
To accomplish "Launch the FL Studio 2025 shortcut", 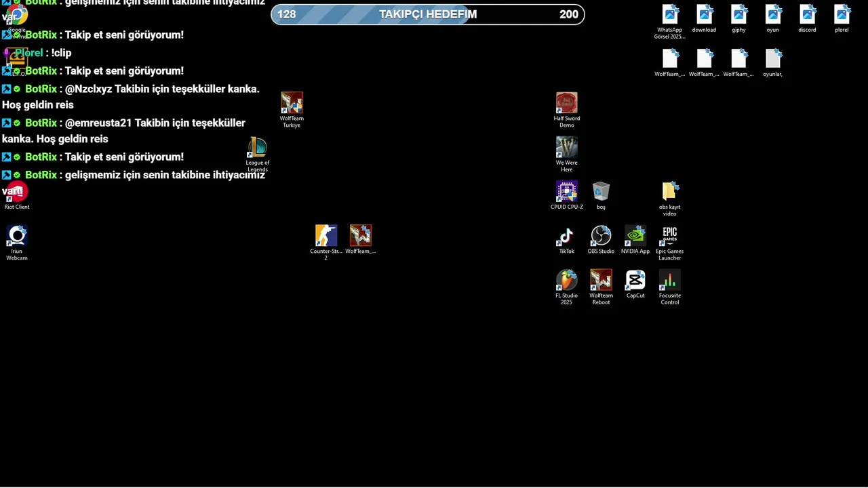I will [567, 287].
